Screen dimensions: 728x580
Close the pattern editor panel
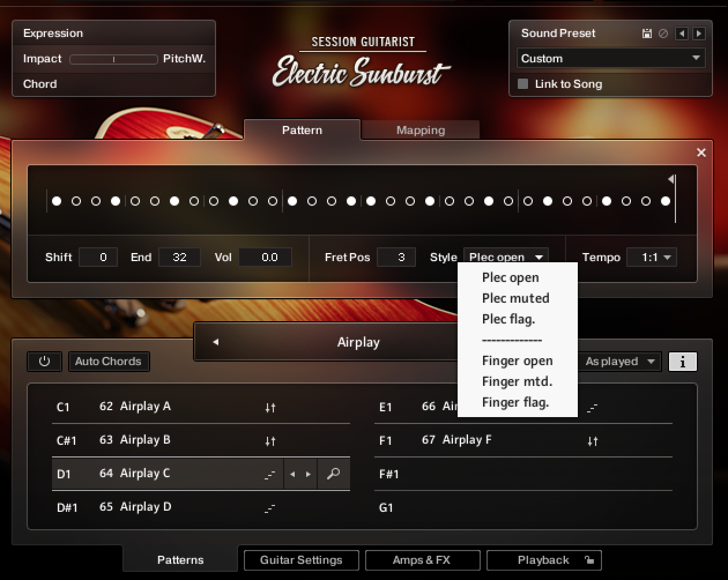tap(701, 153)
